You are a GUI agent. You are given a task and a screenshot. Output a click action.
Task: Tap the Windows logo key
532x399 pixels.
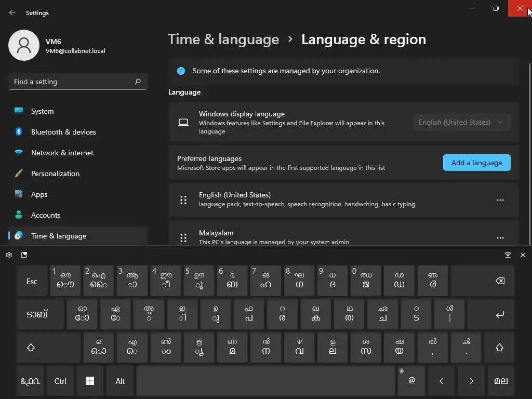click(90, 381)
